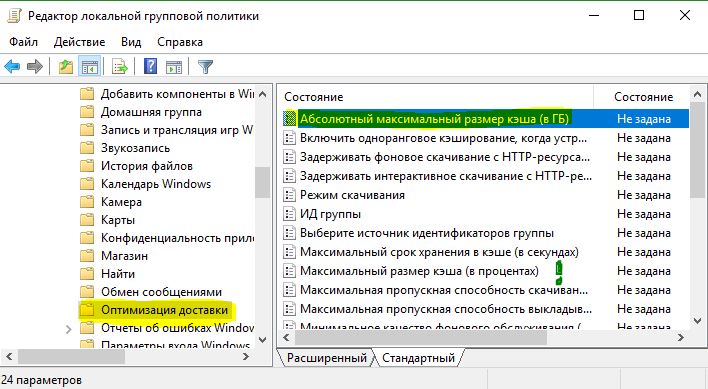The width and height of the screenshot is (708, 389).
Task: Open the Файл menu
Action: 23,42
